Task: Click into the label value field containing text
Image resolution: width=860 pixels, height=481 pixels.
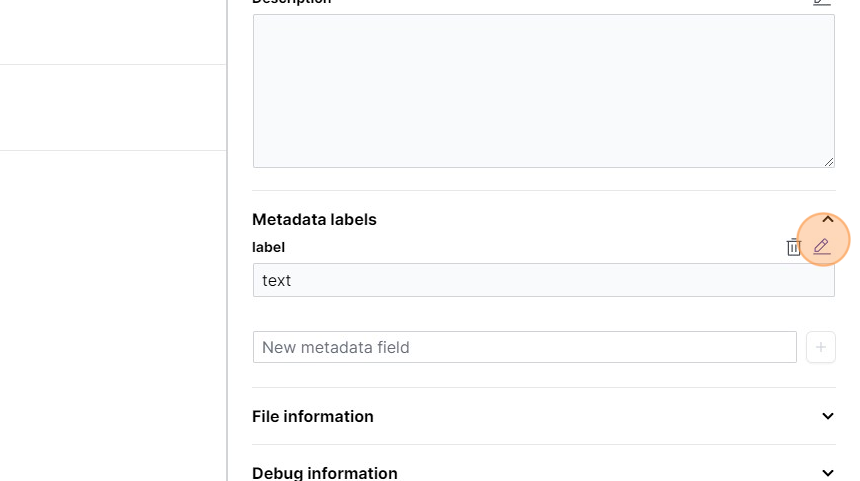Action: click(x=543, y=280)
